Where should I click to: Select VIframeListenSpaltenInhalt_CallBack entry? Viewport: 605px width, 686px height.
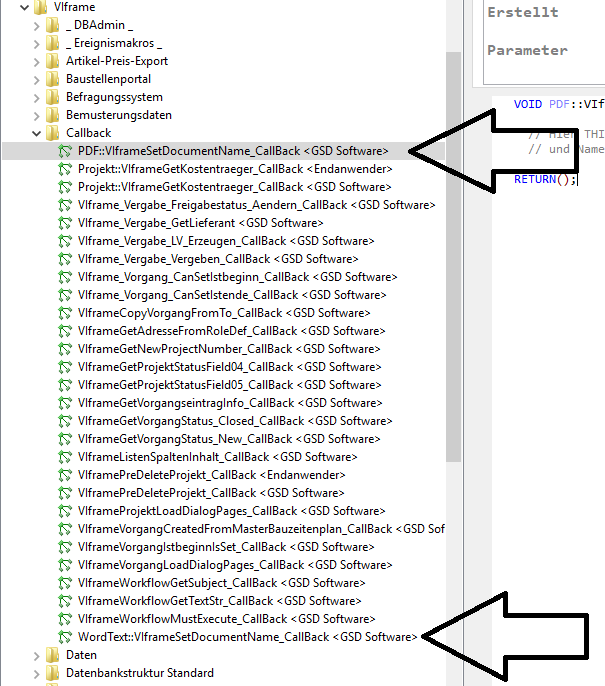pyautogui.click(x=218, y=457)
